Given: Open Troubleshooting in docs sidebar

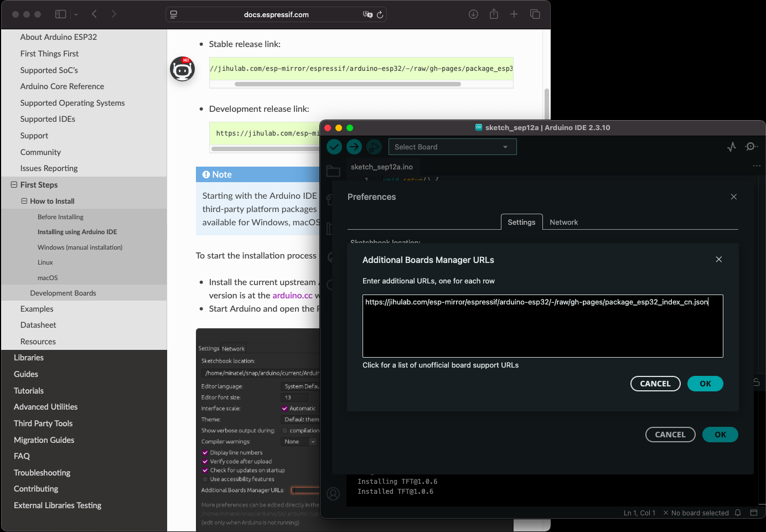Looking at the screenshot, I should 42,473.
